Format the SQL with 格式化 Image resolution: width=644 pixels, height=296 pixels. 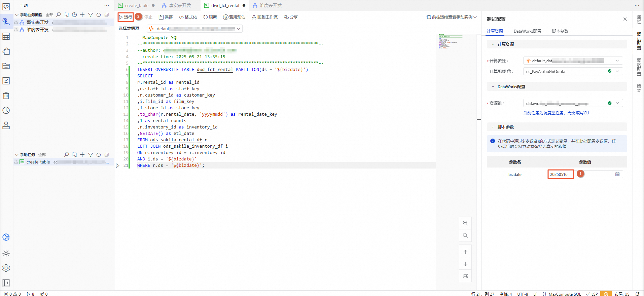click(x=188, y=17)
